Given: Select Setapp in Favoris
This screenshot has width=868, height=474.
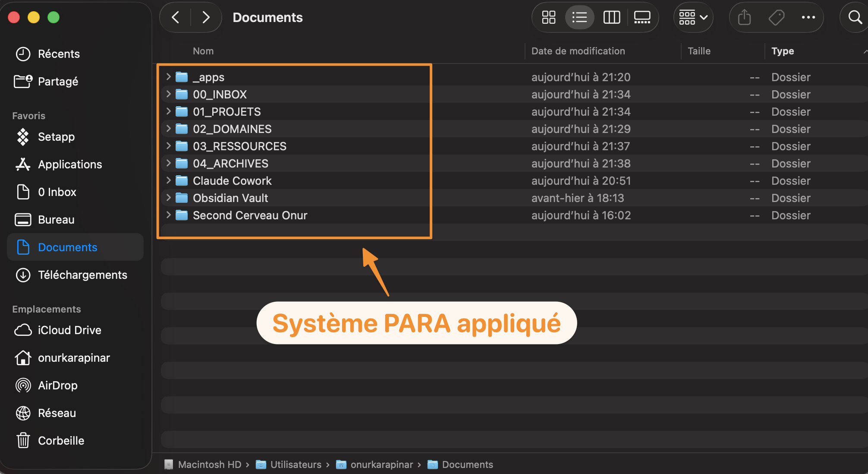Looking at the screenshot, I should [x=75, y=137].
